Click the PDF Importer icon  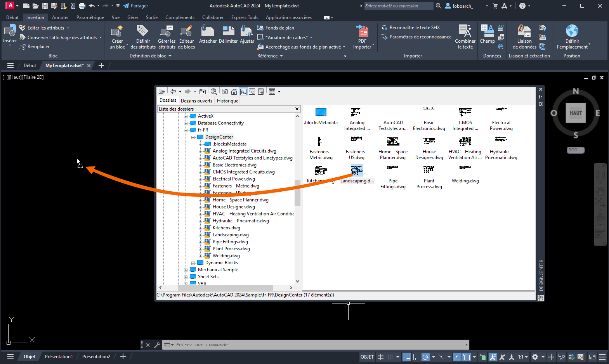[362, 31]
